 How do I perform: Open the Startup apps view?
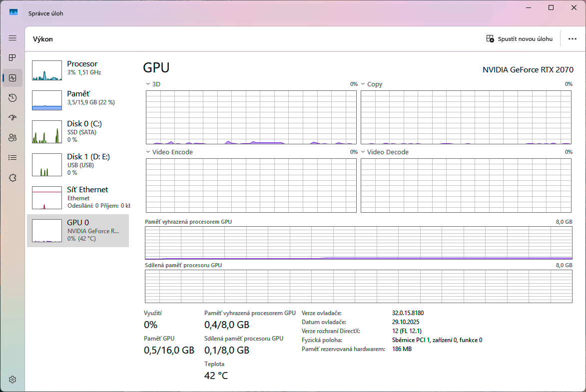12,117
